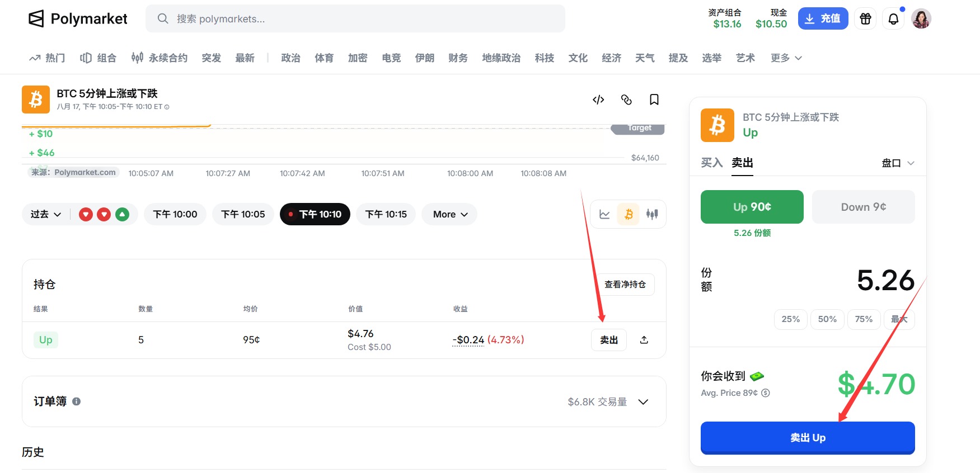The width and height of the screenshot is (980, 473).
Task: Set share amount to 最大
Action: [x=899, y=319]
